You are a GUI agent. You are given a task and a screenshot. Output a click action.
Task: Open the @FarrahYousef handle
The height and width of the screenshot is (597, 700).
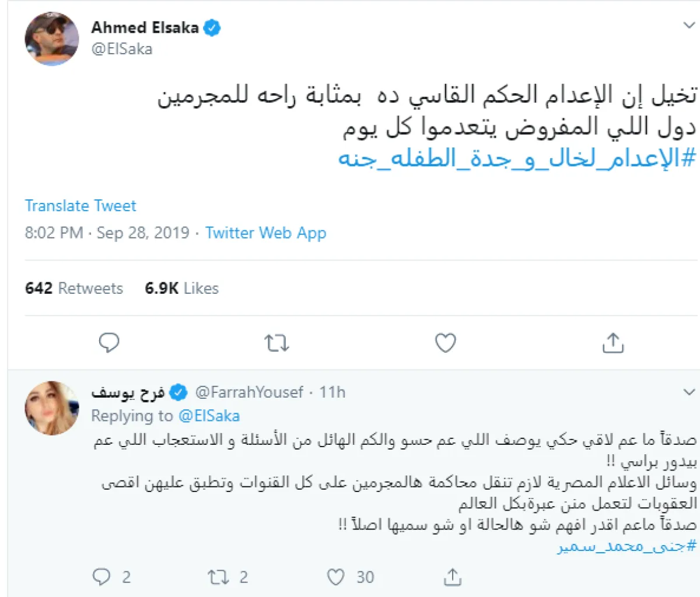pos(249,392)
